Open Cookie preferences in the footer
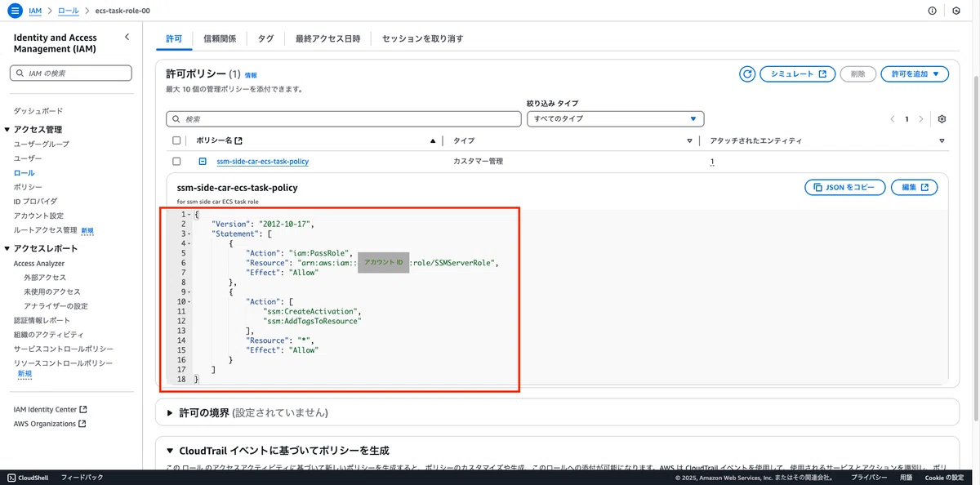980x485 pixels. tap(944, 478)
